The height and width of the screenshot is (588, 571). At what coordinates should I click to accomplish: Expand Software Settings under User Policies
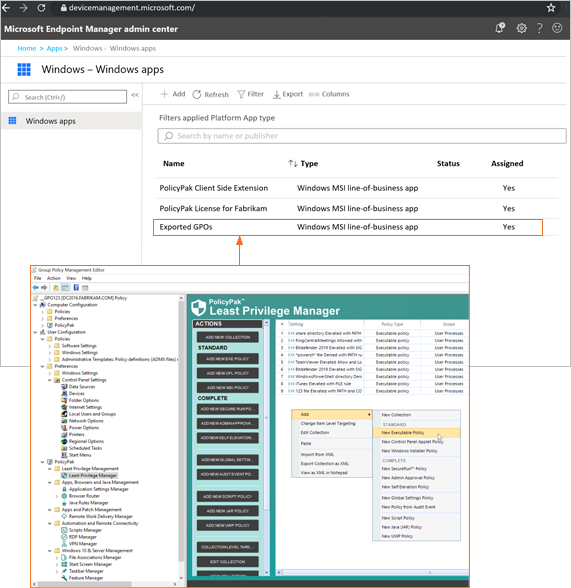(x=49, y=346)
